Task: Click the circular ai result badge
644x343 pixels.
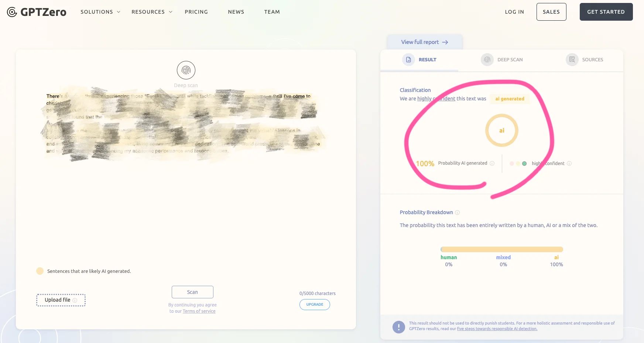Action: pyautogui.click(x=502, y=130)
